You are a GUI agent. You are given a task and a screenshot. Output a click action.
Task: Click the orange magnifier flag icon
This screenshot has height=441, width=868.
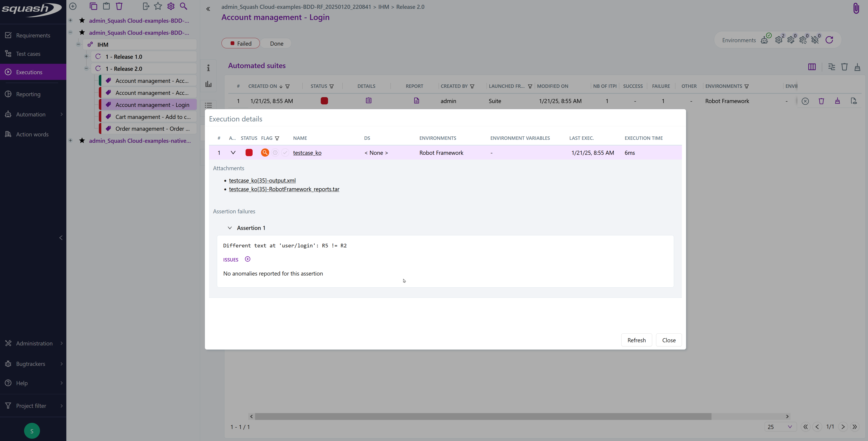[x=265, y=153]
